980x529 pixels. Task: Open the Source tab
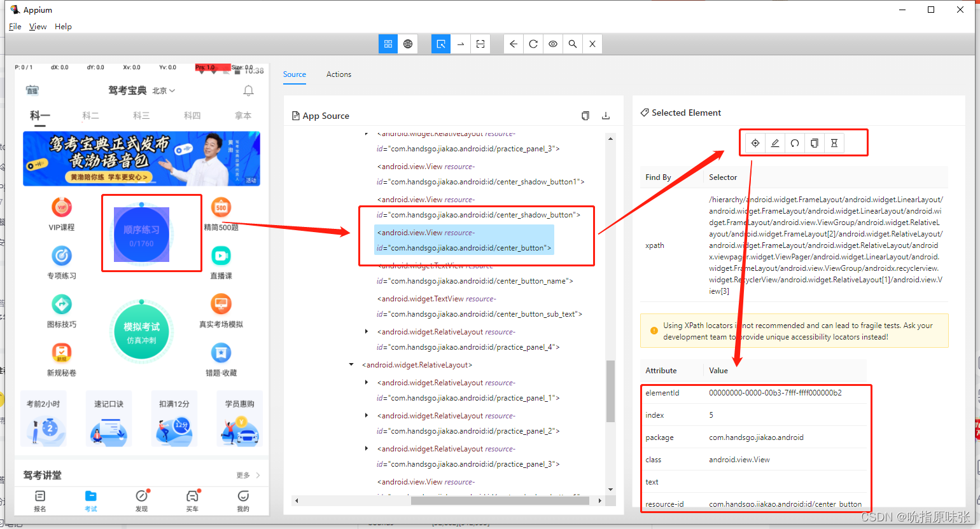click(295, 74)
